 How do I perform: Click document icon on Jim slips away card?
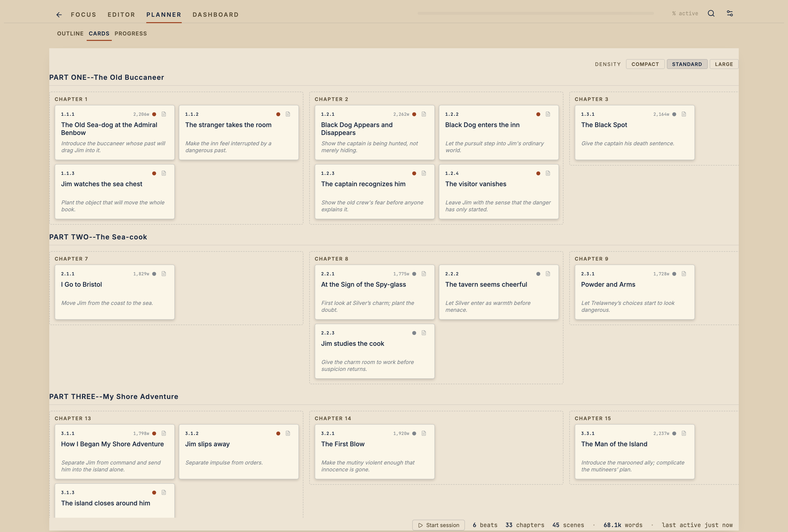(288, 433)
